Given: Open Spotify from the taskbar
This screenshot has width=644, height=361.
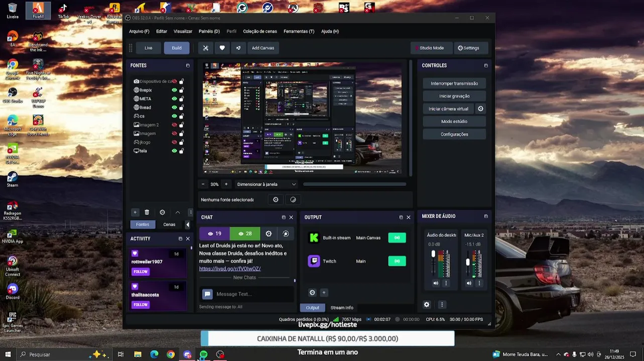Looking at the screenshot, I should [x=204, y=354].
